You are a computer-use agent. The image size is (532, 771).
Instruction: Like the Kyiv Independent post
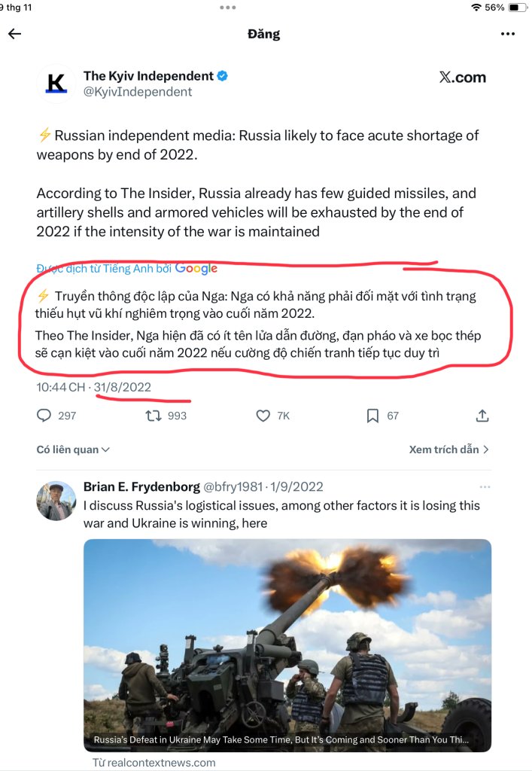[x=263, y=416]
